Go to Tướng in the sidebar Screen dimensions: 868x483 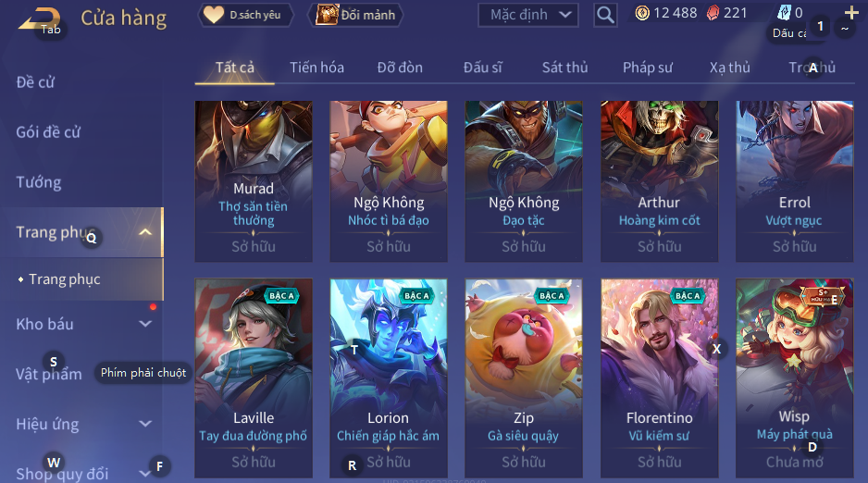(x=39, y=182)
